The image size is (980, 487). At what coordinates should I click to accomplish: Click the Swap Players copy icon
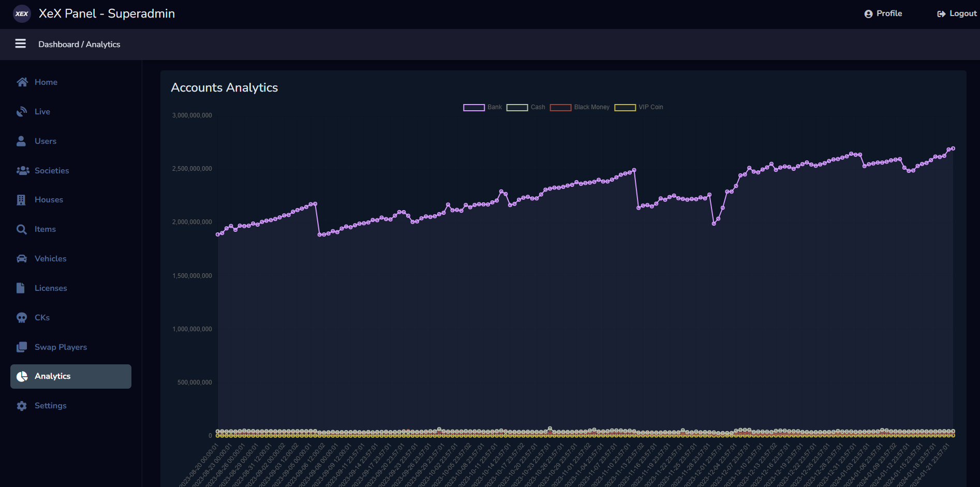tap(22, 347)
